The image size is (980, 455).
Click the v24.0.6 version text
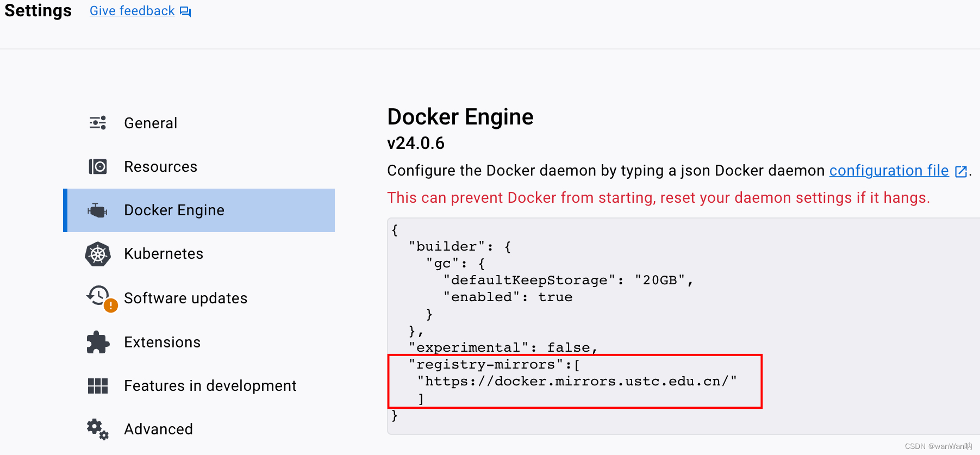(416, 143)
